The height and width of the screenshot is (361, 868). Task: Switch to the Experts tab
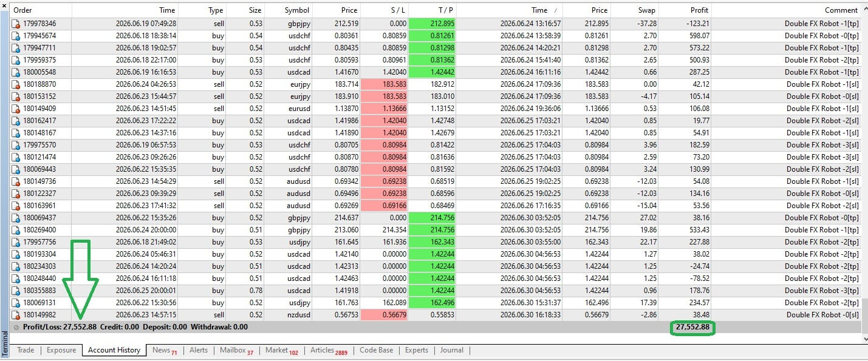[x=417, y=350]
